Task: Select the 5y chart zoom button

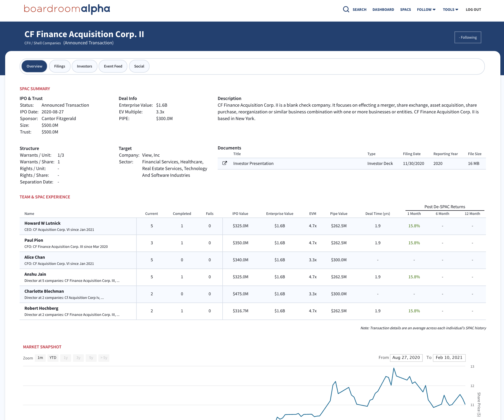Action: click(91, 358)
